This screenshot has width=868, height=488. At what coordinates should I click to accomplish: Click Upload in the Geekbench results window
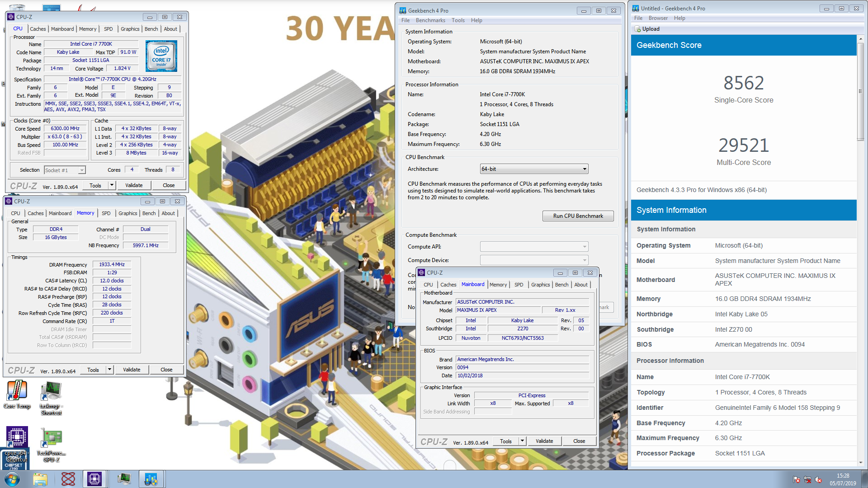coord(647,29)
